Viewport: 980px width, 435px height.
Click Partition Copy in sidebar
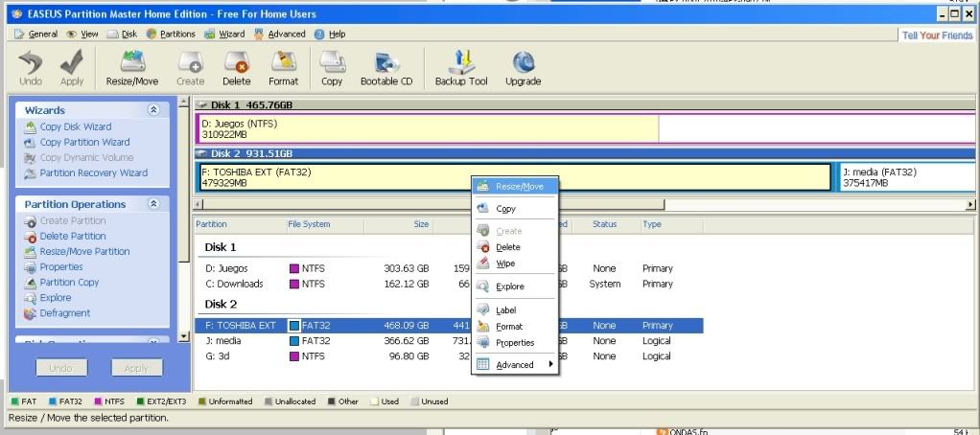pyautogui.click(x=69, y=282)
